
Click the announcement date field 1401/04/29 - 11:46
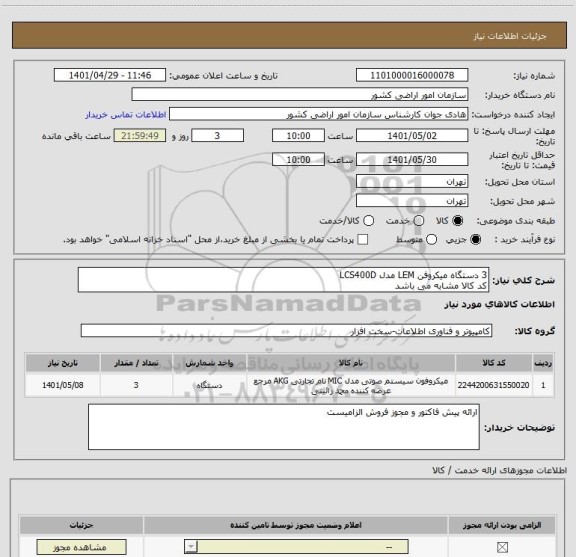point(110,75)
